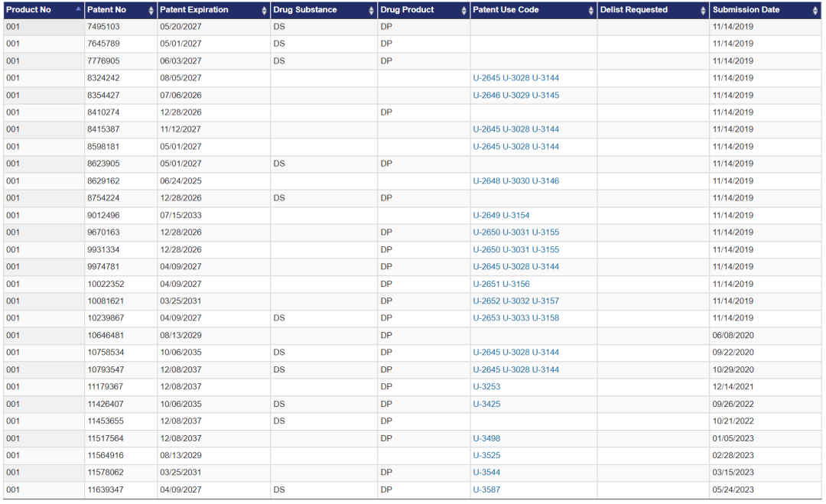Click expiration date 06/03/2027
Viewport: 826px width, 504px height.
[180, 61]
